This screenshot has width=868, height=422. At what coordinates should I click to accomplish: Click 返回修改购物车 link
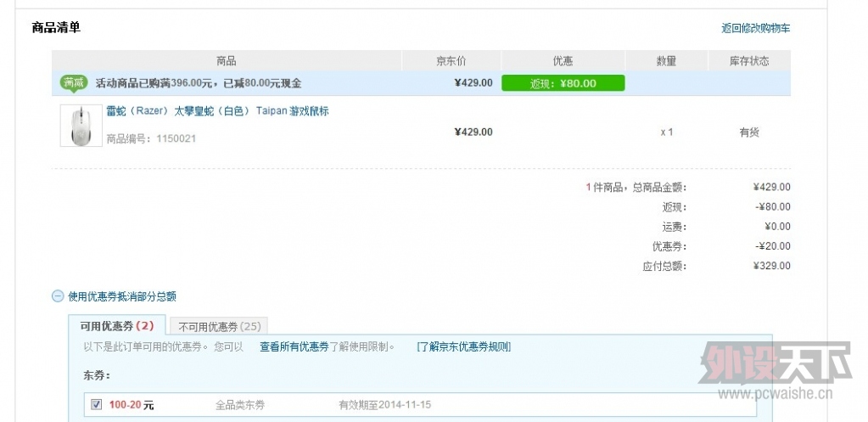coord(755,29)
